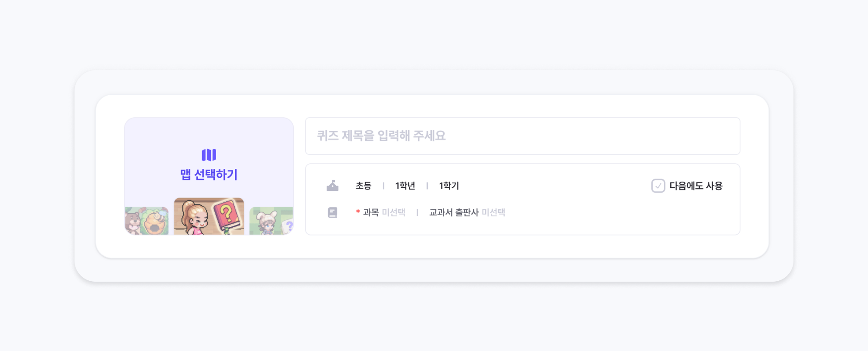This screenshot has width=868, height=351.
Task: Click the red asterisk required marker
Action: 358,212
